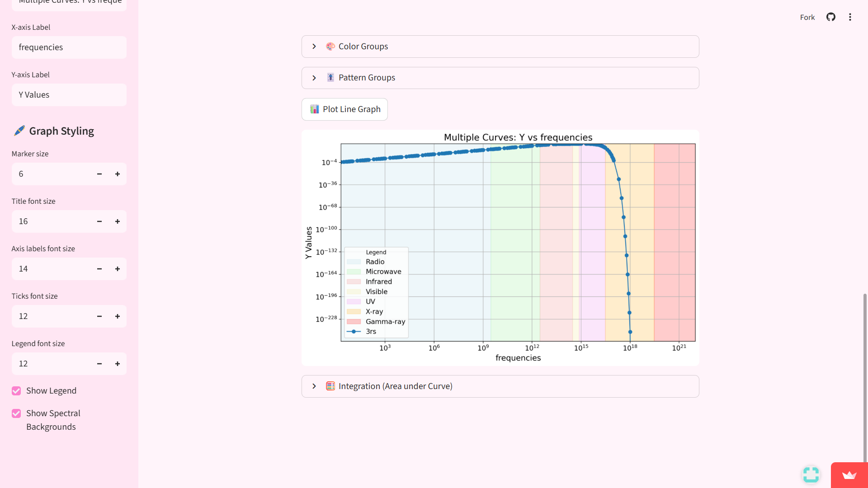Click the Fork link
868x488 pixels.
pyautogui.click(x=807, y=17)
